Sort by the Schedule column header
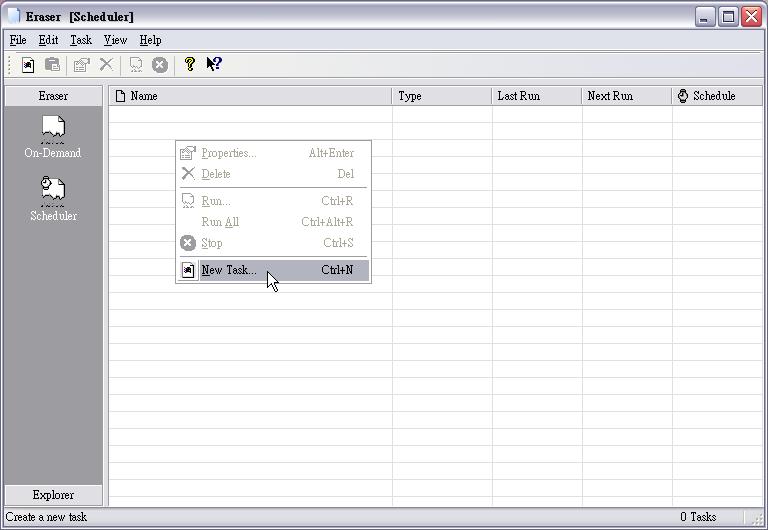The width and height of the screenshot is (768, 530). 717,96
